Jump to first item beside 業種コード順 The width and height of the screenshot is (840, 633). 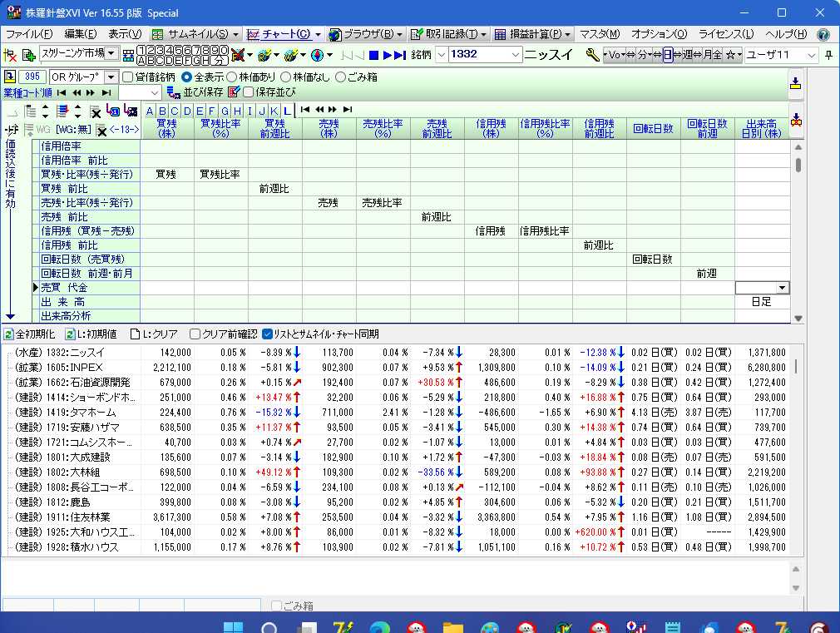62,92
